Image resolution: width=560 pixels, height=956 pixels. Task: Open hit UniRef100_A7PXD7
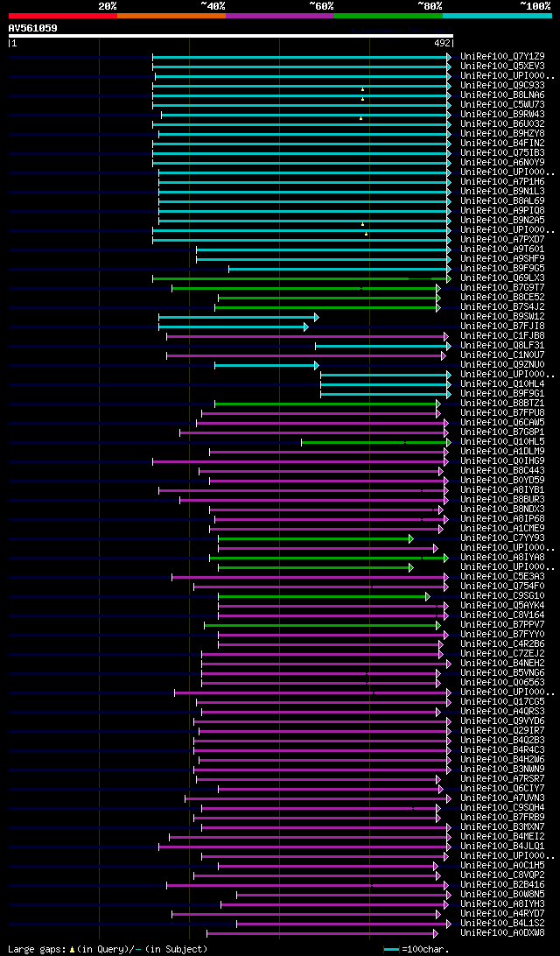click(503, 240)
